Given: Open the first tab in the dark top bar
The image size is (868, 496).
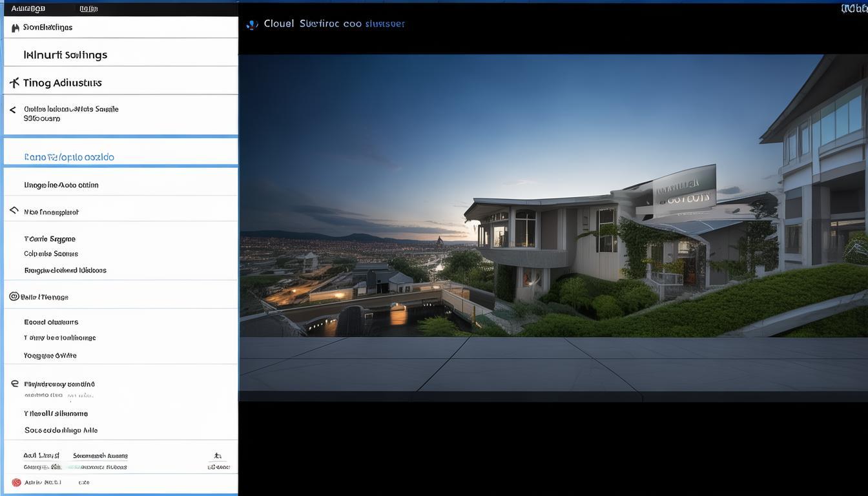Looking at the screenshot, I should (x=28, y=8).
